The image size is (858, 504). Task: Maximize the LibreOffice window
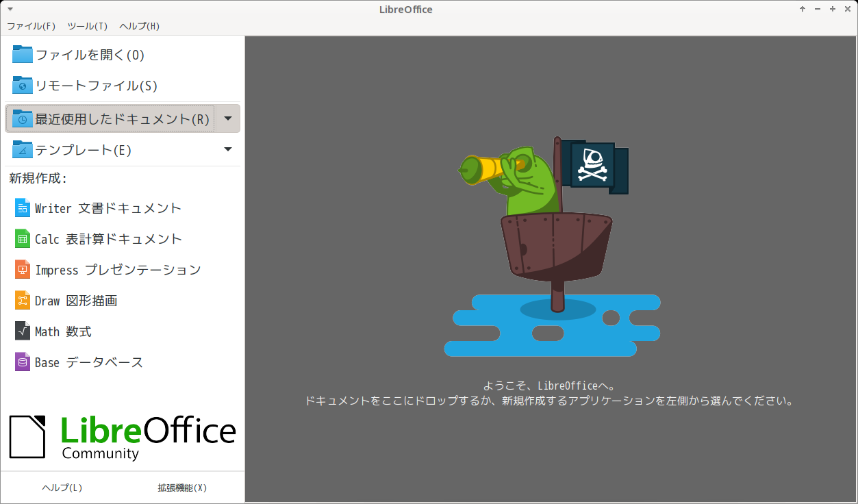coord(833,9)
